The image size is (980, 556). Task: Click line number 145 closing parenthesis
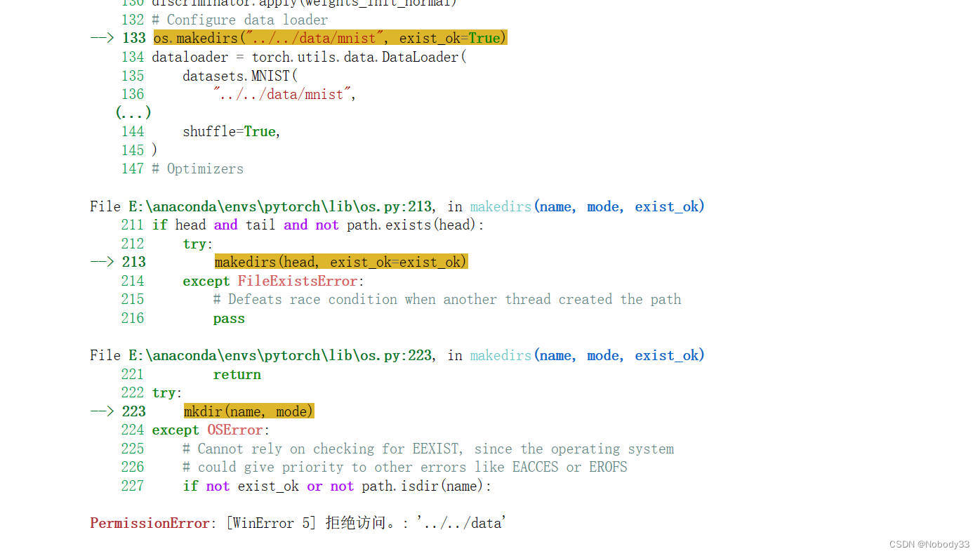coord(154,150)
